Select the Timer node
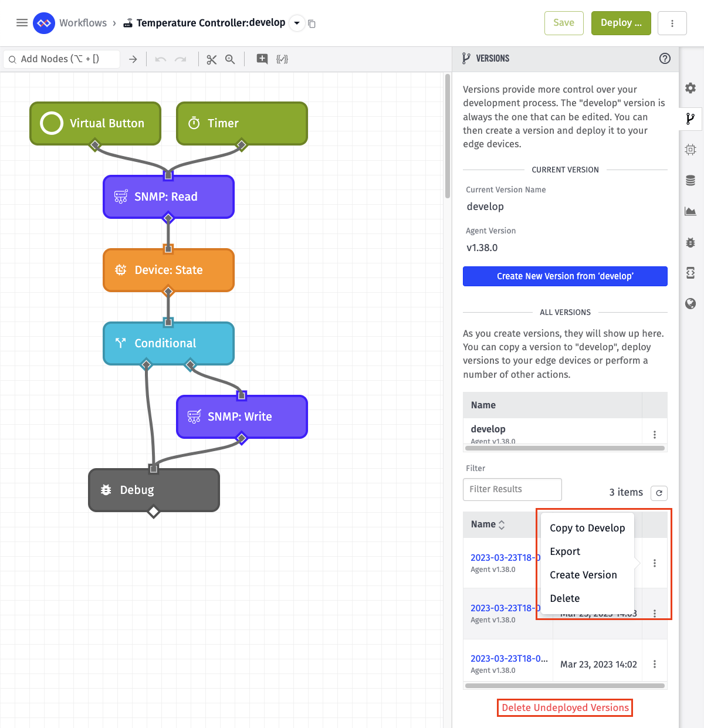This screenshot has height=728, width=704. pos(242,123)
